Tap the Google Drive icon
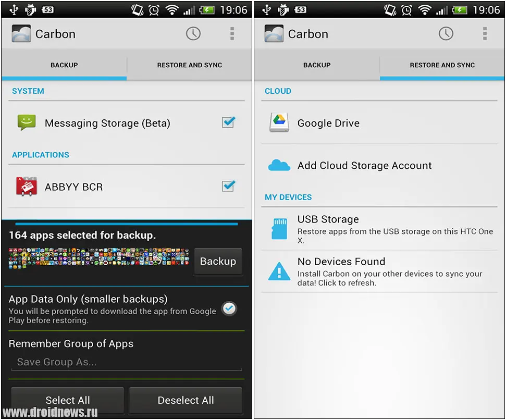The image size is (506, 420). (x=279, y=122)
